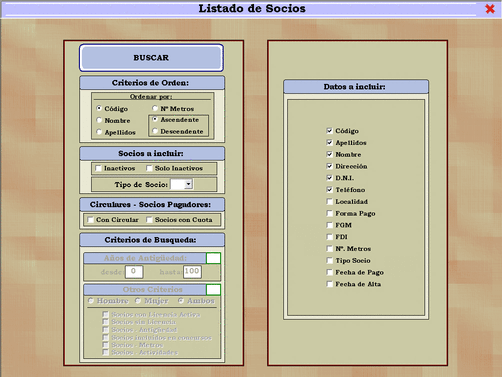Viewport: 502px width, 377px height.
Task: Enable the Inactivos checkbox
Action: (x=98, y=168)
